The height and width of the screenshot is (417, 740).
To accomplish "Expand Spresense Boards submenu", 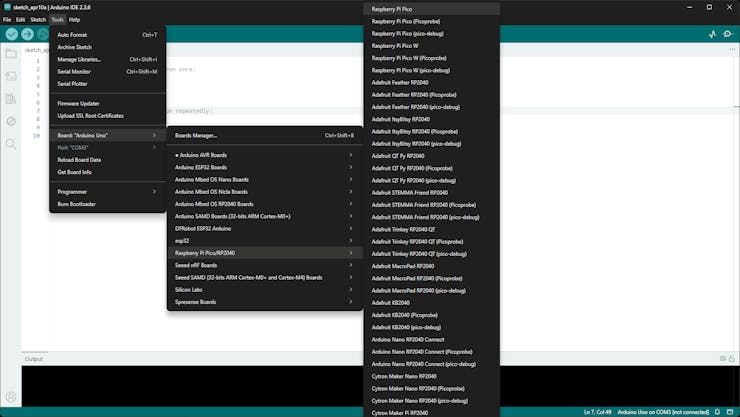I will click(x=265, y=302).
